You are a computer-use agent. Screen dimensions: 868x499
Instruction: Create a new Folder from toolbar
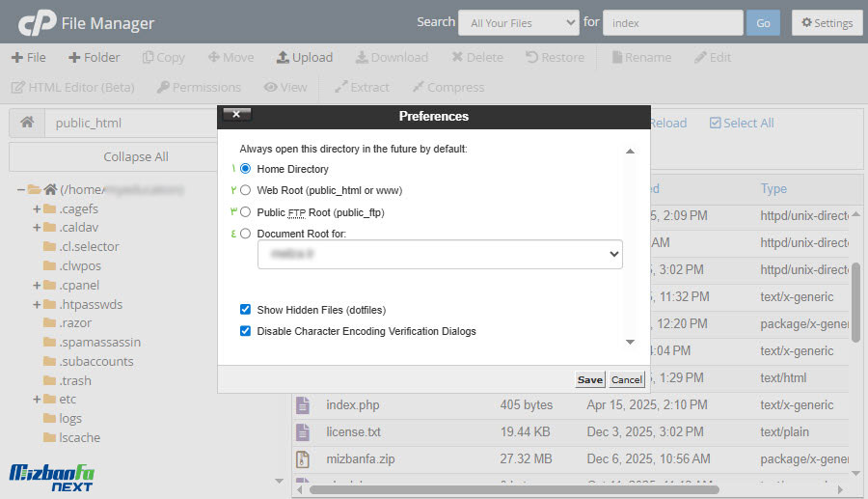click(95, 57)
